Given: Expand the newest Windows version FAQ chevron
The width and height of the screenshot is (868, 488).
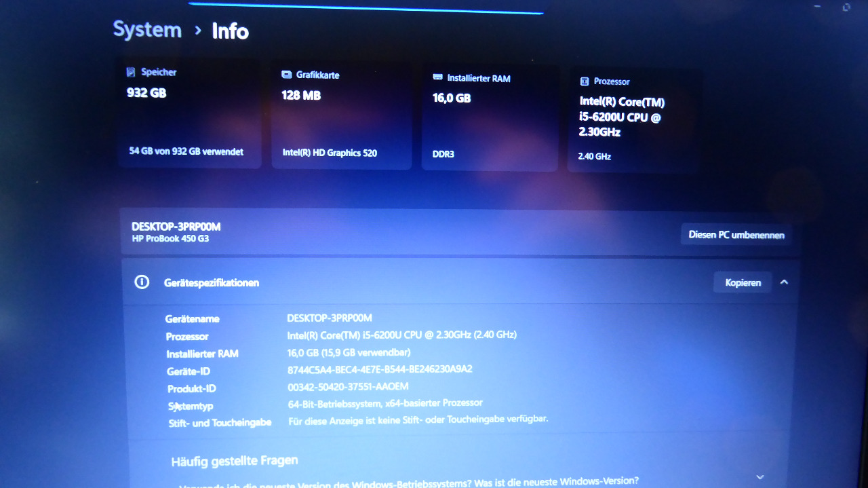Looking at the screenshot, I should point(759,477).
